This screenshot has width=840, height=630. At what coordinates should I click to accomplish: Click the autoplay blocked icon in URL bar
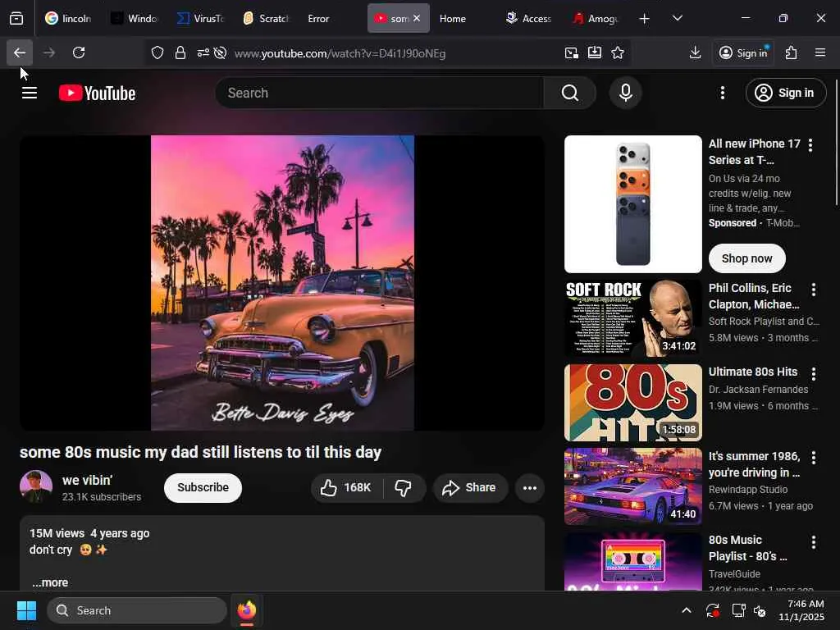[220, 53]
